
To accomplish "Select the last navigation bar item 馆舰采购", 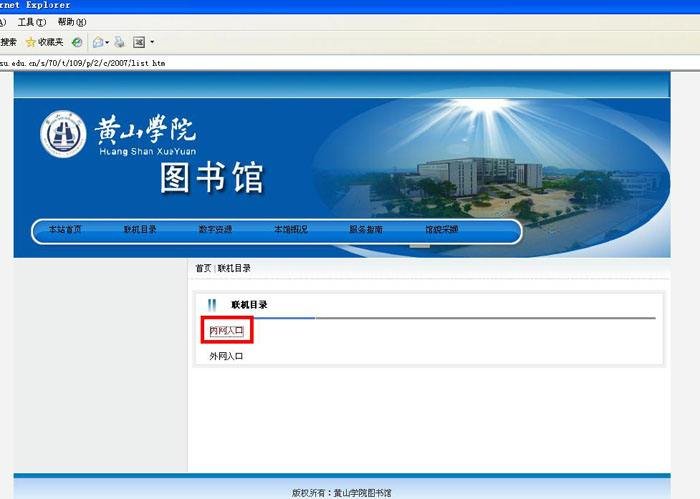I will (442, 229).
